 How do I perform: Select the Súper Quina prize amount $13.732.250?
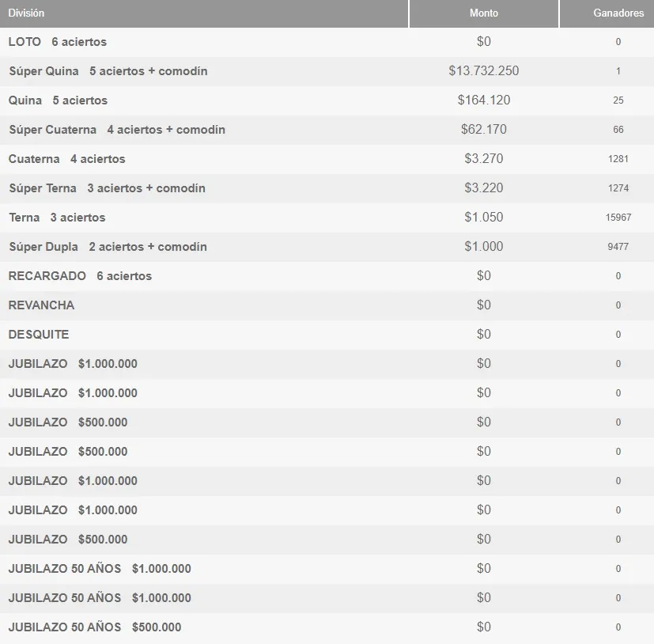tap(483, 71)
